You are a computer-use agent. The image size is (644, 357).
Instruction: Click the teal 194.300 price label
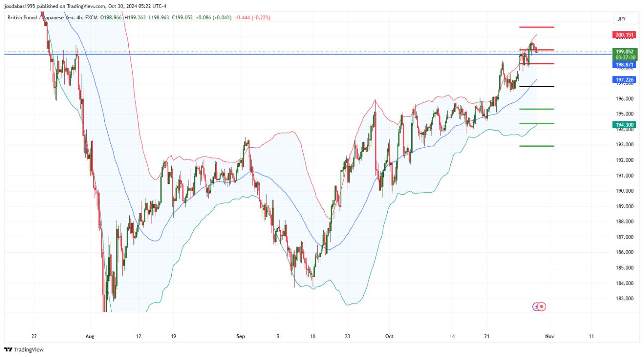(x=624, y=125)
